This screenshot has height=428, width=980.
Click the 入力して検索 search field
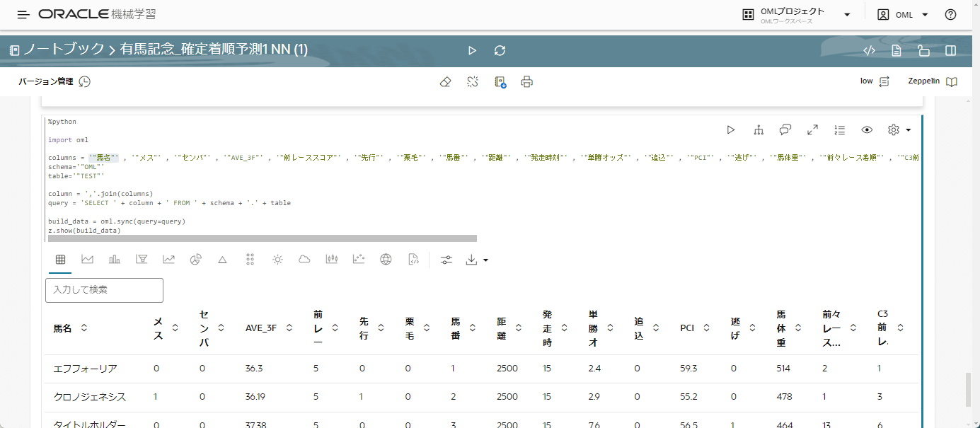click(x=104, y=290)
